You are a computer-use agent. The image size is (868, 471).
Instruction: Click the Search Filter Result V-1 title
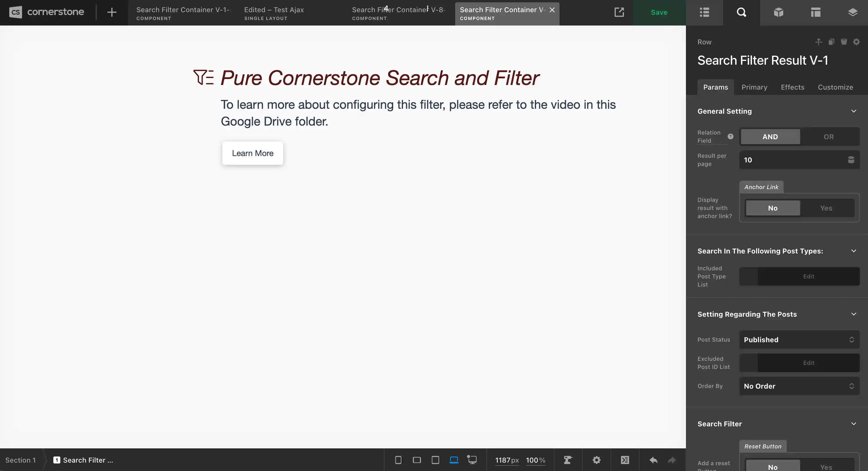click(x=762, y=60)
